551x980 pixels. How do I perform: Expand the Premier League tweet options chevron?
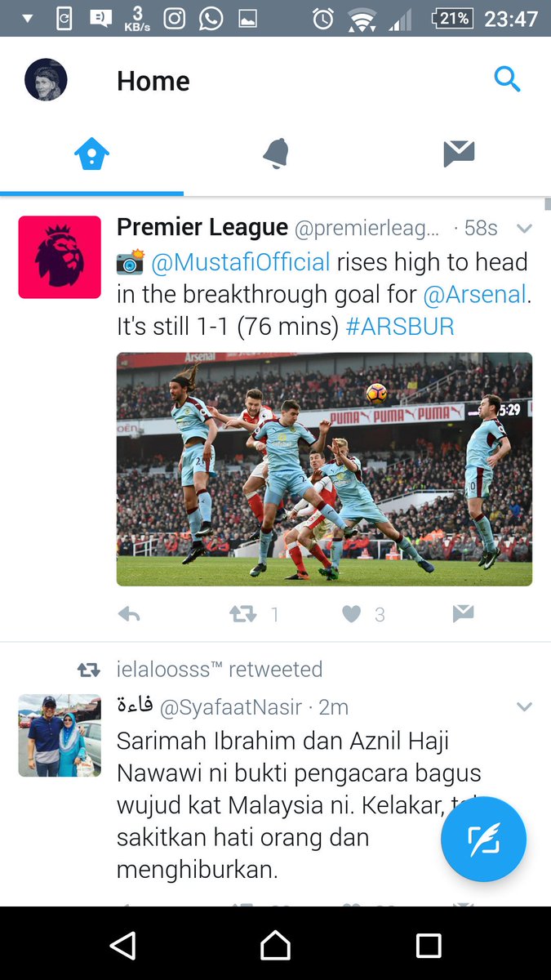(524, 229)
